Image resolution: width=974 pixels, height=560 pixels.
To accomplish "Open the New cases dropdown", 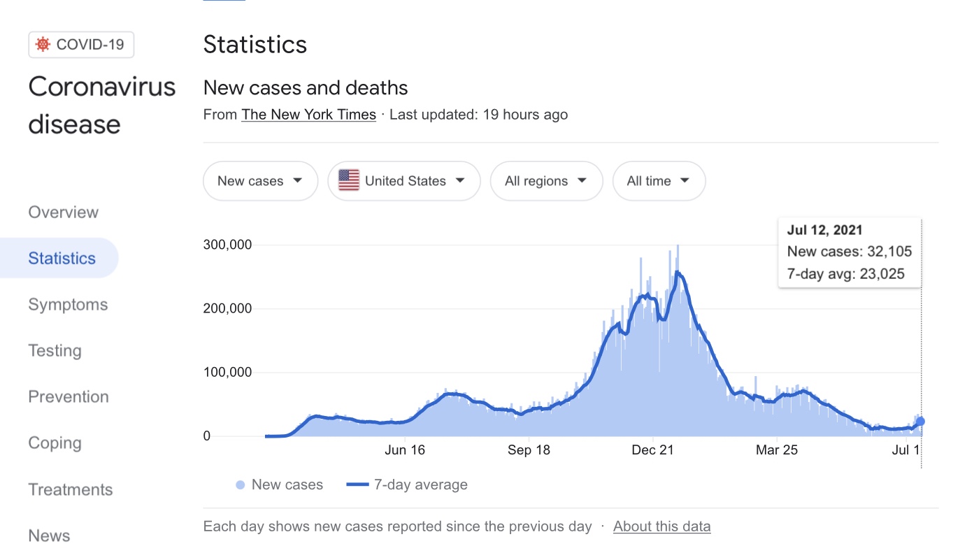I will pos(260,181).
